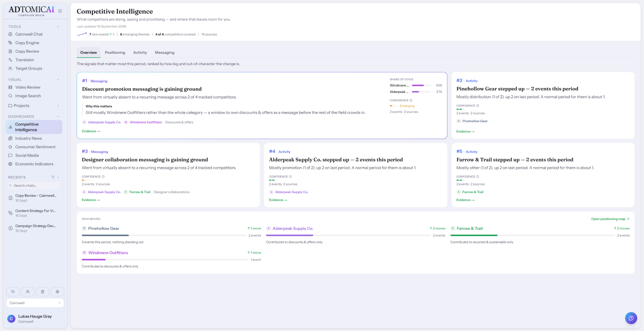Open Consumer Sentiment dashboard

(35, 147)
